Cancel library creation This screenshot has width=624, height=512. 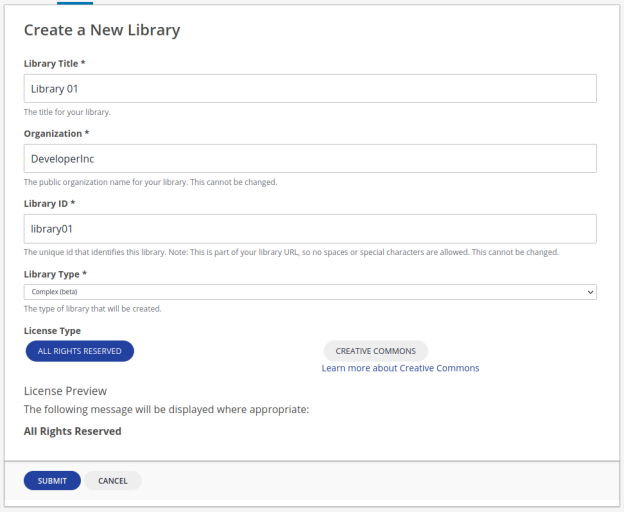click(x=113, y=481)
